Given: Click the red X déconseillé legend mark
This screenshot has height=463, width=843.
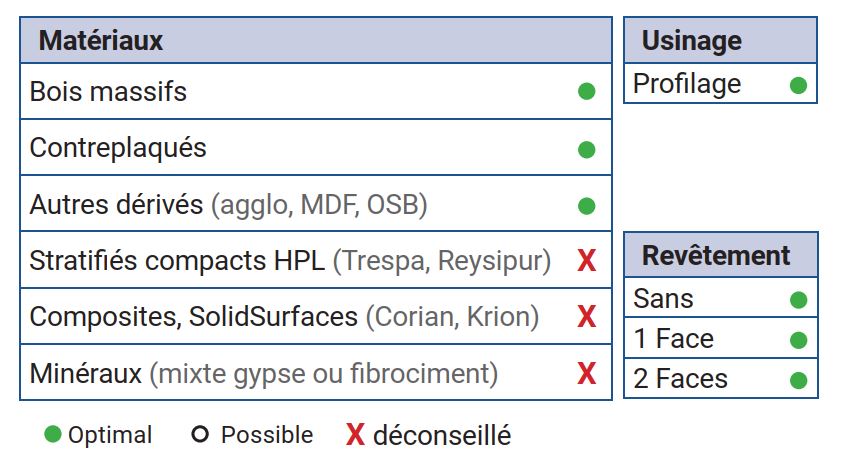Looking at the screenshot, I should pyautogui.click(x=355, y=435).
